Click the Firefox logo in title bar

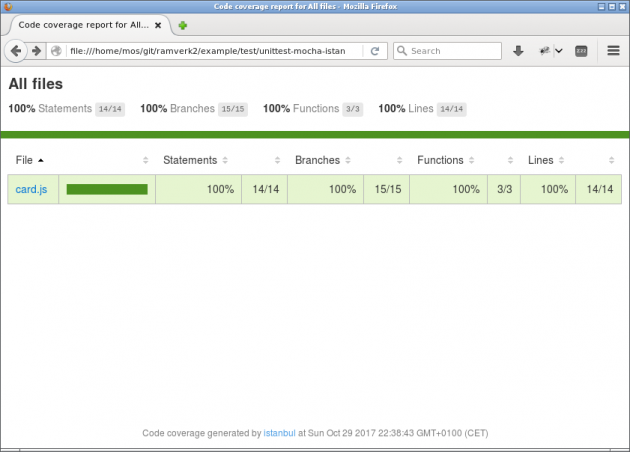(8, 6)
